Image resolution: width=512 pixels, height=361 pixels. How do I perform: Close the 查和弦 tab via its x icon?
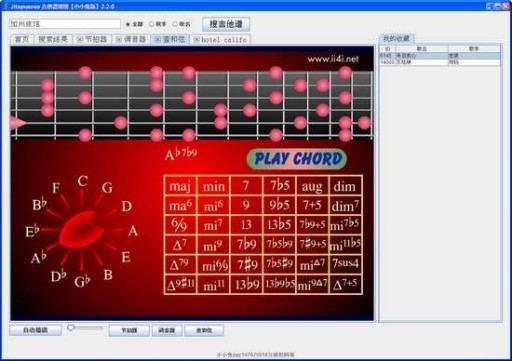(x=158, y=40)
